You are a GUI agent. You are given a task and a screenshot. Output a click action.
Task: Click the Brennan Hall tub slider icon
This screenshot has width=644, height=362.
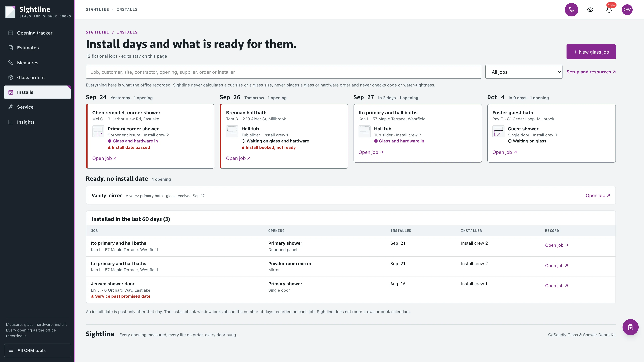click(x=232, y=131)
